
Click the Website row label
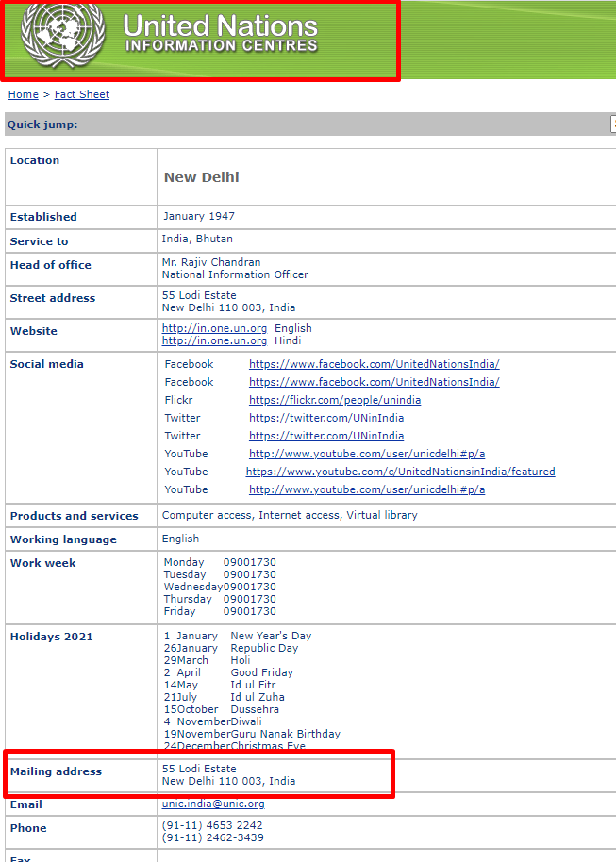pyautogui.click(x=34, y=331)
